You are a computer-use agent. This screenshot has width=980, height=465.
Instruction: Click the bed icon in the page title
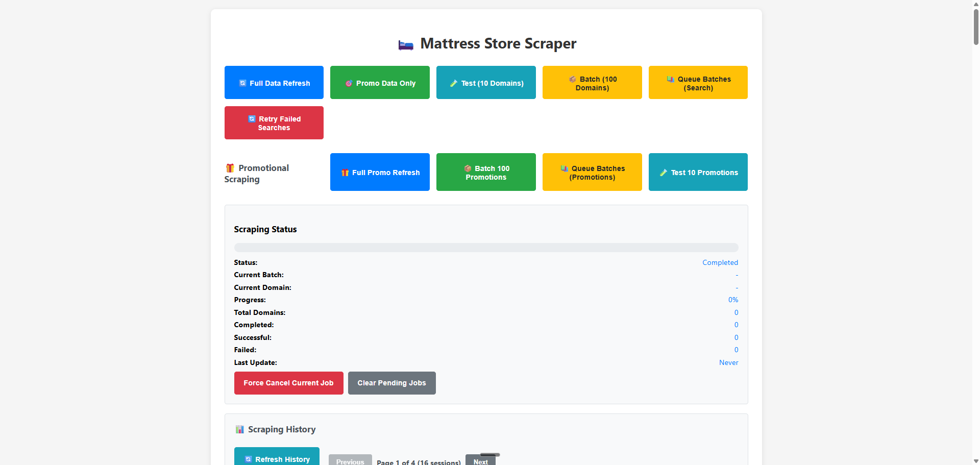point(405,45)
